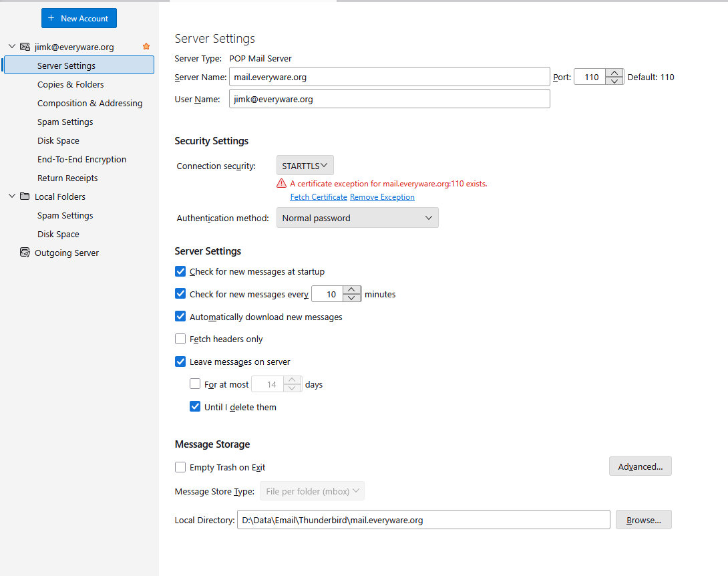Increase the port number with up arrow
The width and height of the screenshot is (728, 576).
click(614, 73)
